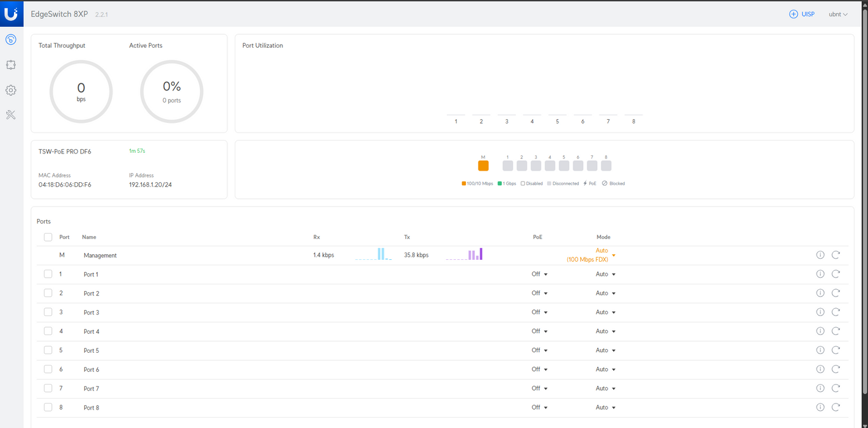Click port 8 square in switch diagram
The height and width of the screenshot is (428, 868).
[x=606, y=166]
